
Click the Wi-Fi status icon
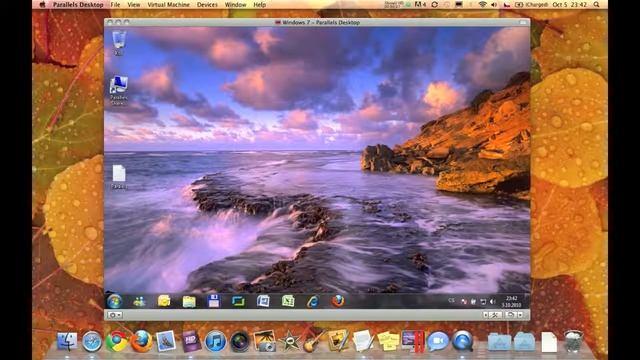point(482,5)
